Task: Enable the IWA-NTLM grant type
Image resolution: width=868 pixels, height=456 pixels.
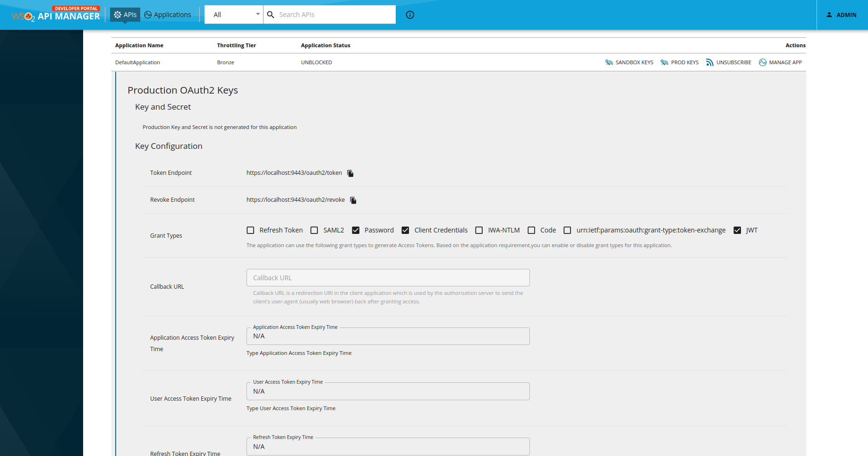Action: pos(479,230)
